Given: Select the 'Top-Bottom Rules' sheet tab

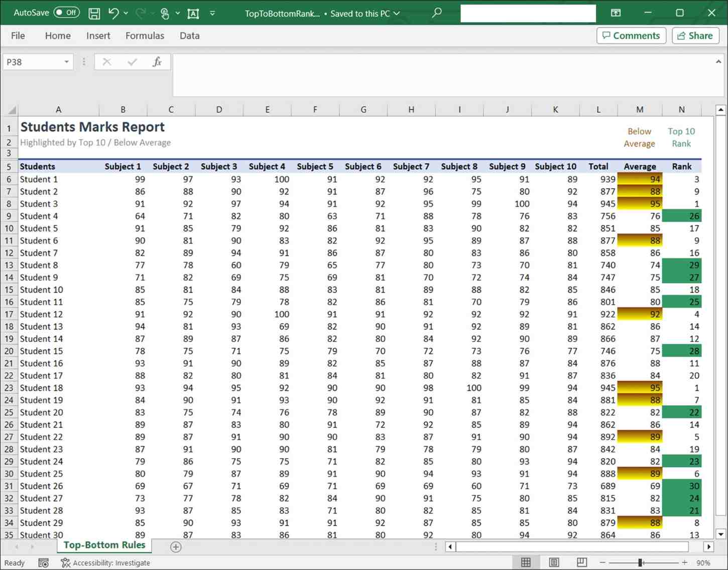Looking at the screenshot, I should pyautogui.click(x=104, y=545).
